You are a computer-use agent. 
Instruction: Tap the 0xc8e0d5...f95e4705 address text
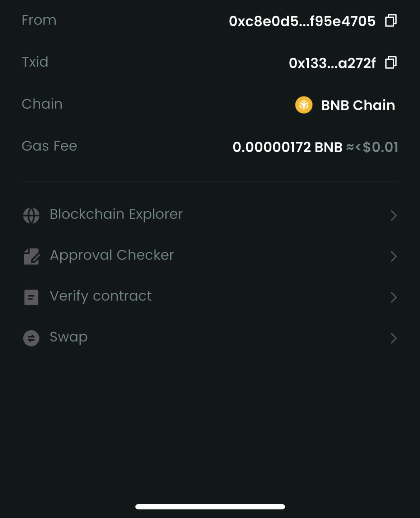tap(302, 21)
